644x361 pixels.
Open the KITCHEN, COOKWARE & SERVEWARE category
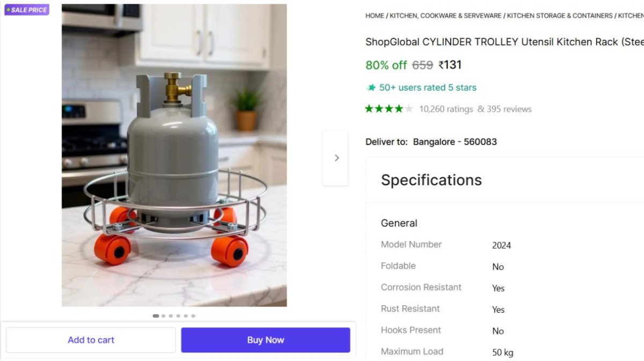(445, 16)
